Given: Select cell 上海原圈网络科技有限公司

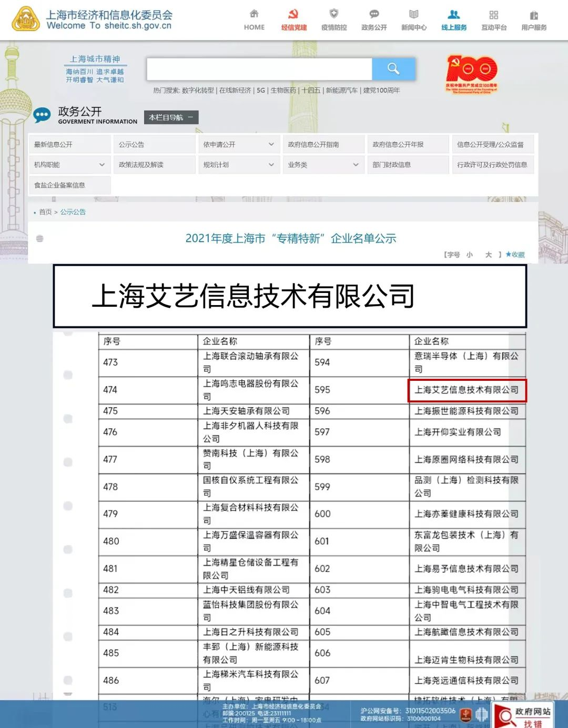Looking at the screenshot, I should pos(467,459).
